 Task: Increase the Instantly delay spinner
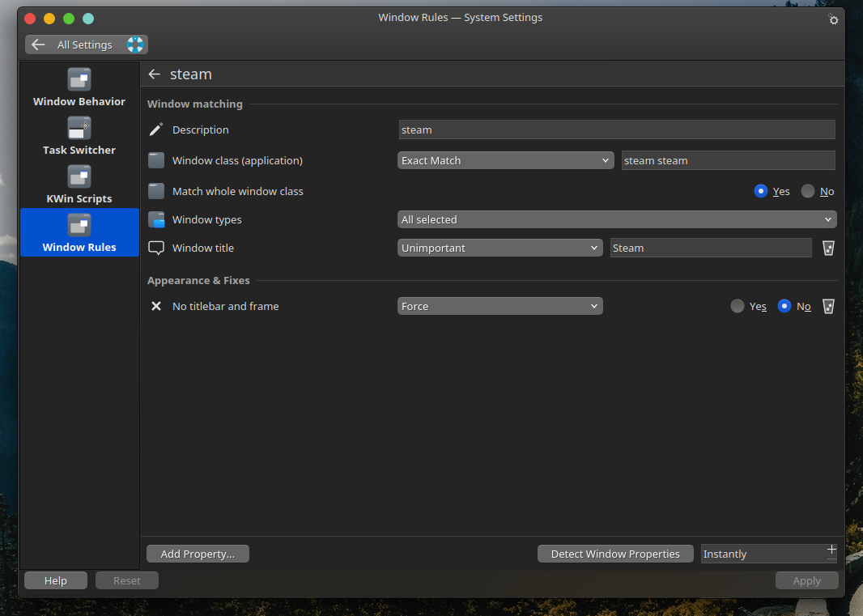point(831,550)
